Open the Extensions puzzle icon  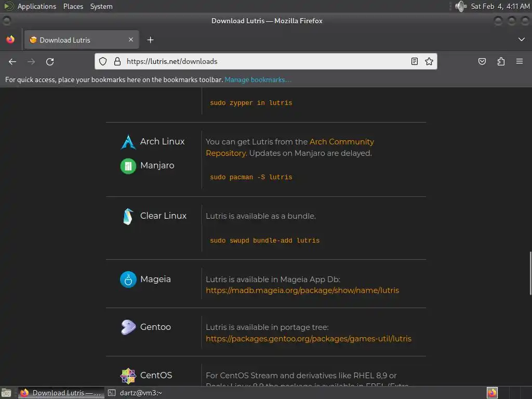501,61
